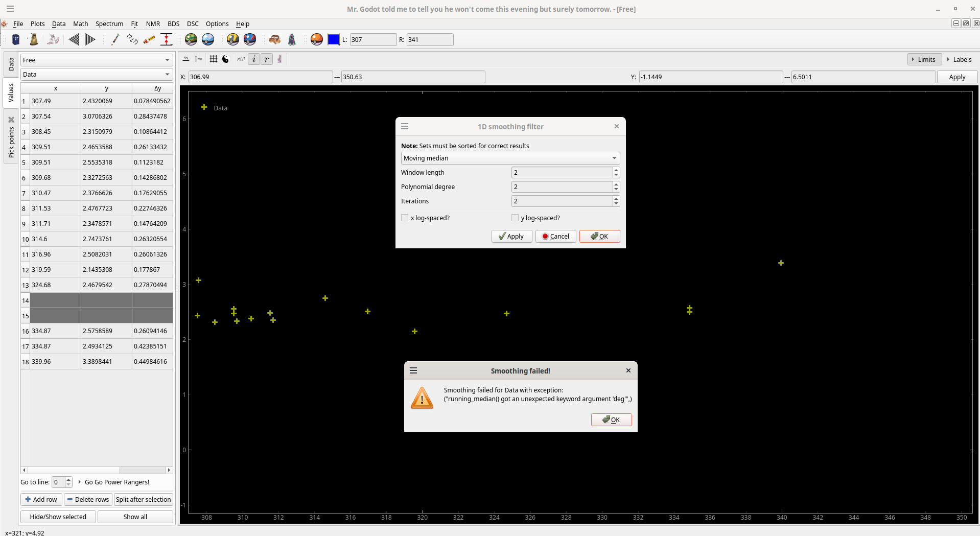Toggle the italic i imaginary part button
The image size is (980, 536).
[254, 59]
